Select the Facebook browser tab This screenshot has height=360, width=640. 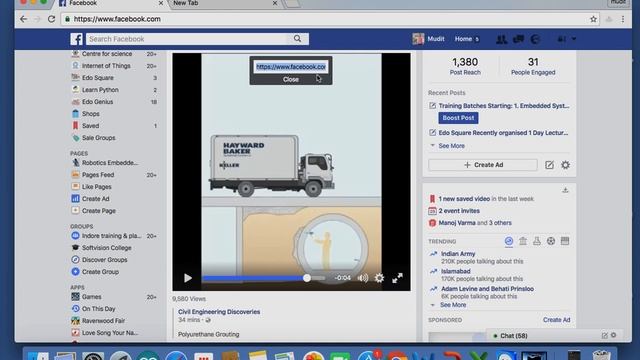pyautogui.click(x=110, y=3)
